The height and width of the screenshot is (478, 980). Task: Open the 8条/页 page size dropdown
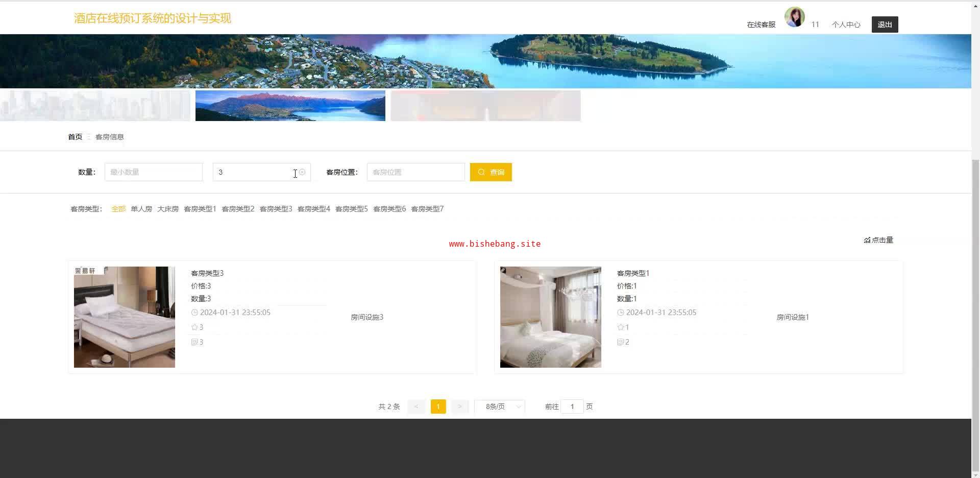500,407
